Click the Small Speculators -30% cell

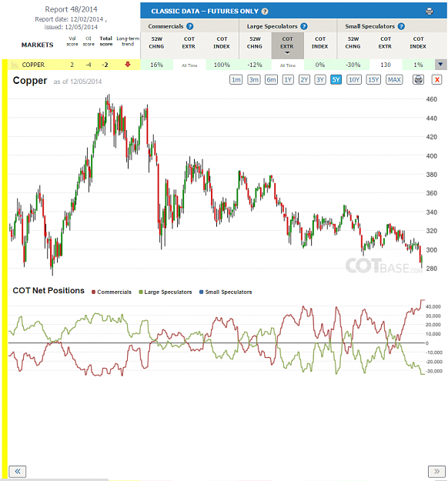353,65
